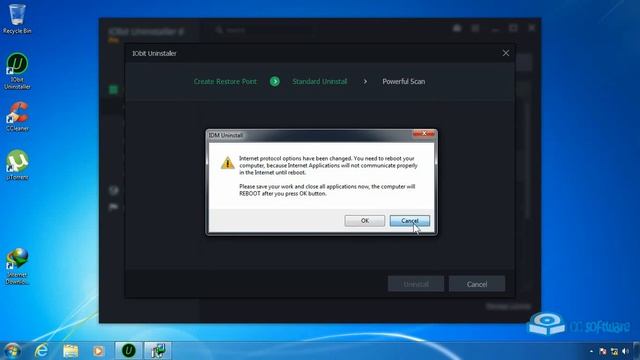Image resolution: width=640 pixels, height=360 pixels.
Task: Click the chevron before Powerful Scan
Action: tap(365, 82)
